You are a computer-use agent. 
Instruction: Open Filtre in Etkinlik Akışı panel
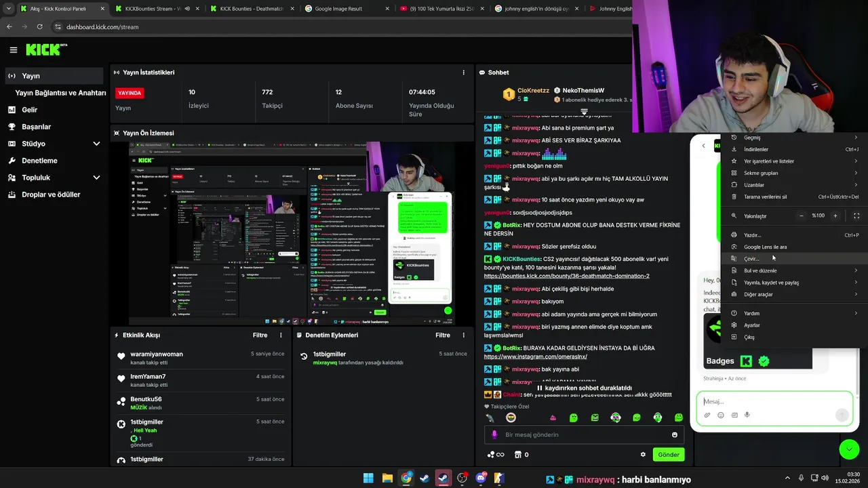(260, 335)
